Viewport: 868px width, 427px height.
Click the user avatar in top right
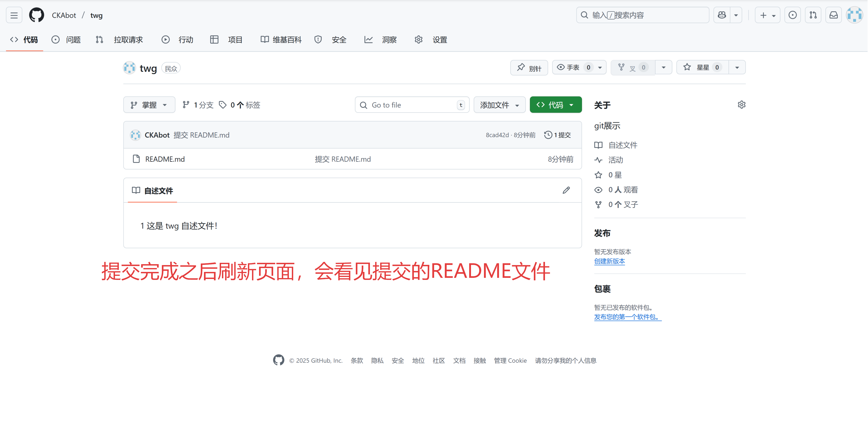854,15
